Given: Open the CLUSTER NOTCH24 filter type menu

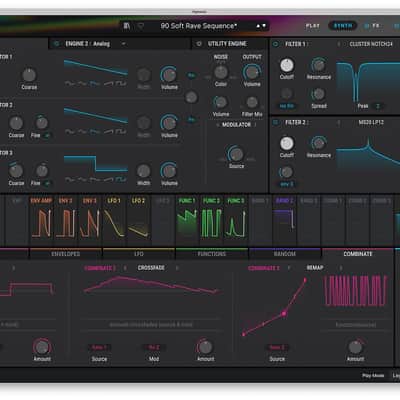Looking at the screenshot, I should pyautogui.click(x=371, y=44).
